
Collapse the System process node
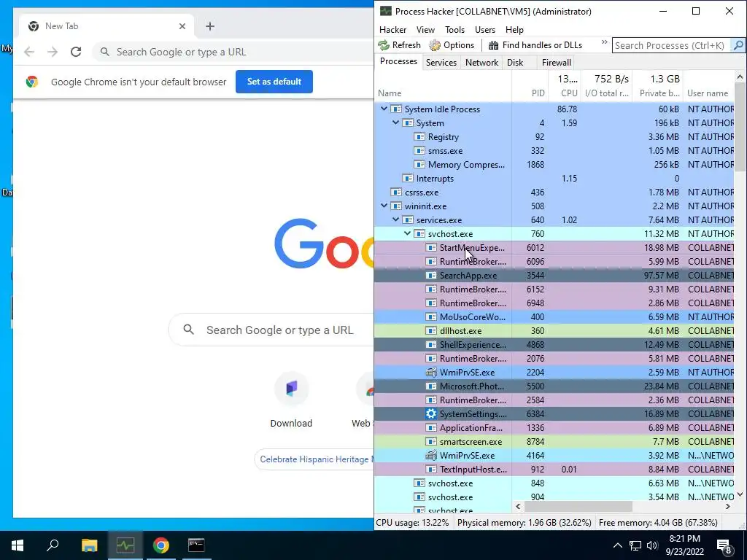click(x=395, y=122)
